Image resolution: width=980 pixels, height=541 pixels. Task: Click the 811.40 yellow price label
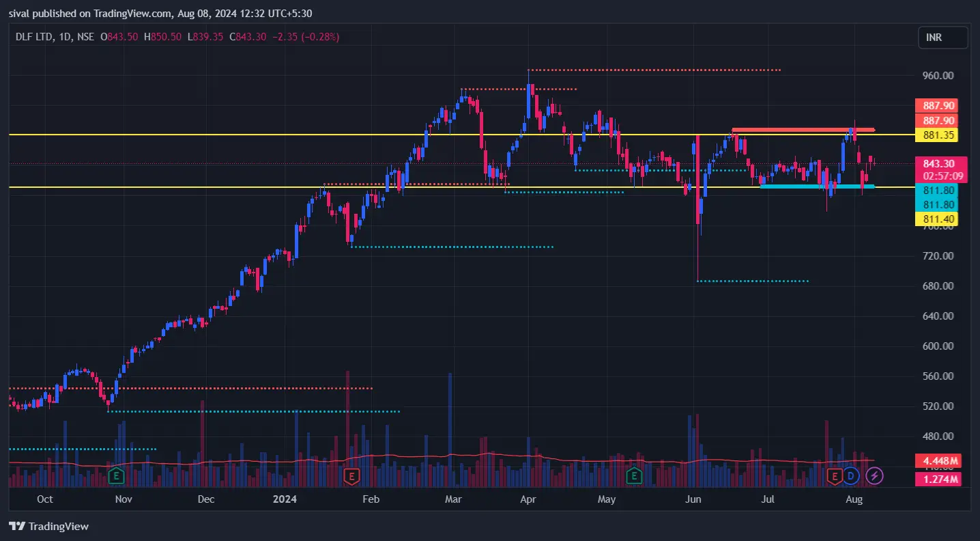(936, 219)
